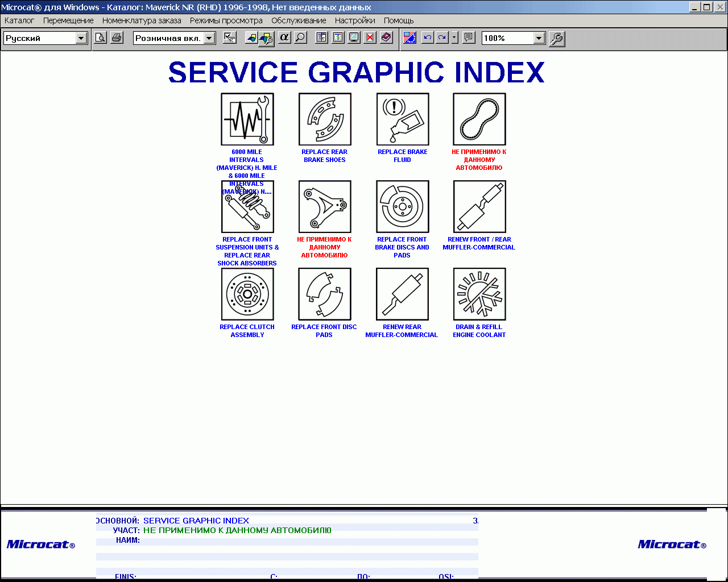Click the REPLACE FRONT DISC PADS label
Screen dimensions: 728x582
[324, 331]
